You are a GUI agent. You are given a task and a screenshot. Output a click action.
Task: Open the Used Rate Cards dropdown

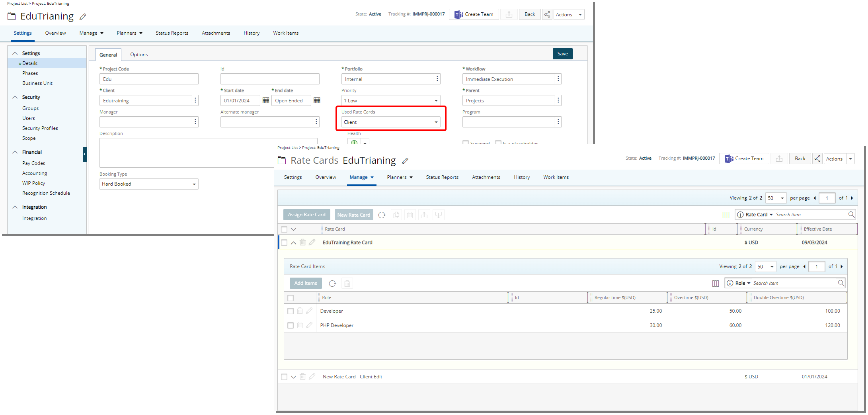[x=436, y=122]
